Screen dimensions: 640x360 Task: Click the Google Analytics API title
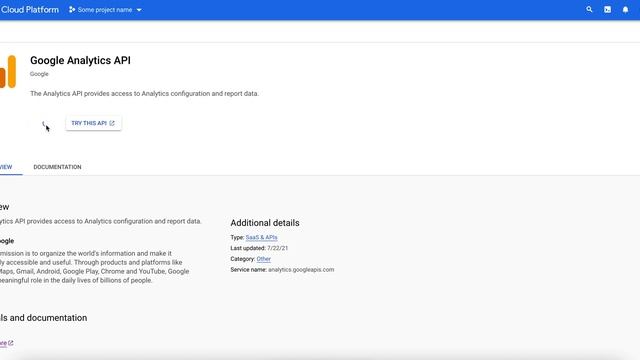[80, 60]
